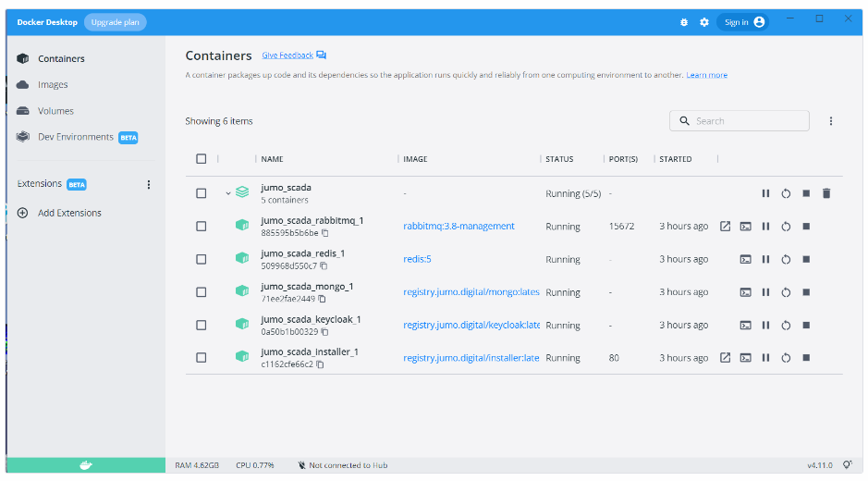Open rabbitmq container in browser
The width and height of the screenshot is (868, 481).
(726, 227)
